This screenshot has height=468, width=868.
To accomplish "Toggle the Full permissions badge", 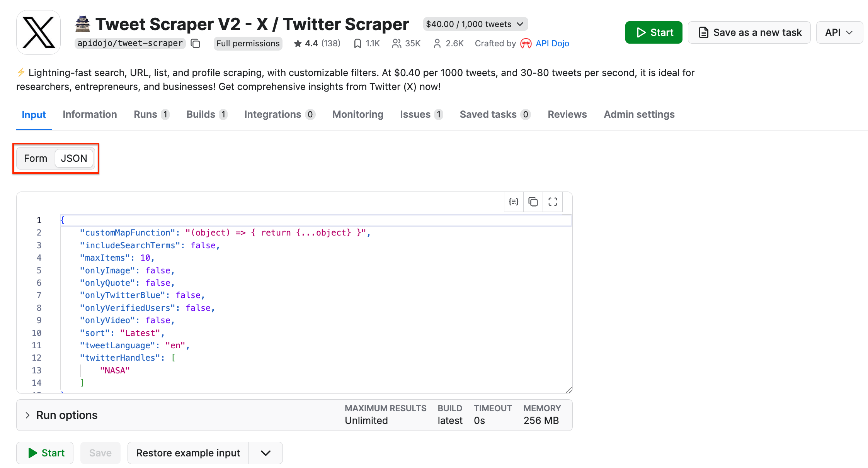I will tap(248, 43).
